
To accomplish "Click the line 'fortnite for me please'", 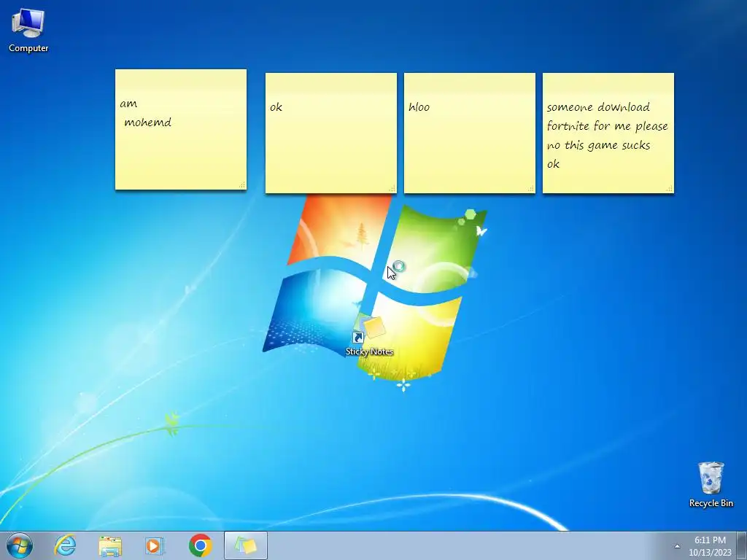I will coord(607,126).
